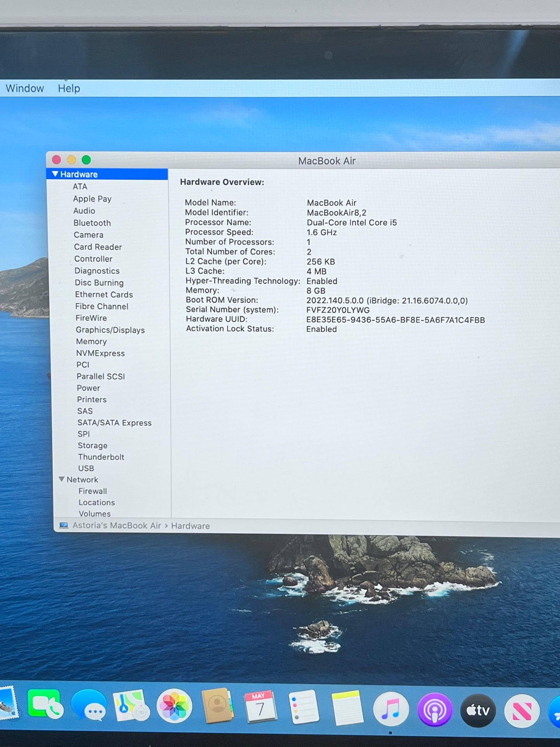Click Astoria's MacBook Air in path bar
The width and height of the screenshot is (560, 747).
click(x=117, y=525)
